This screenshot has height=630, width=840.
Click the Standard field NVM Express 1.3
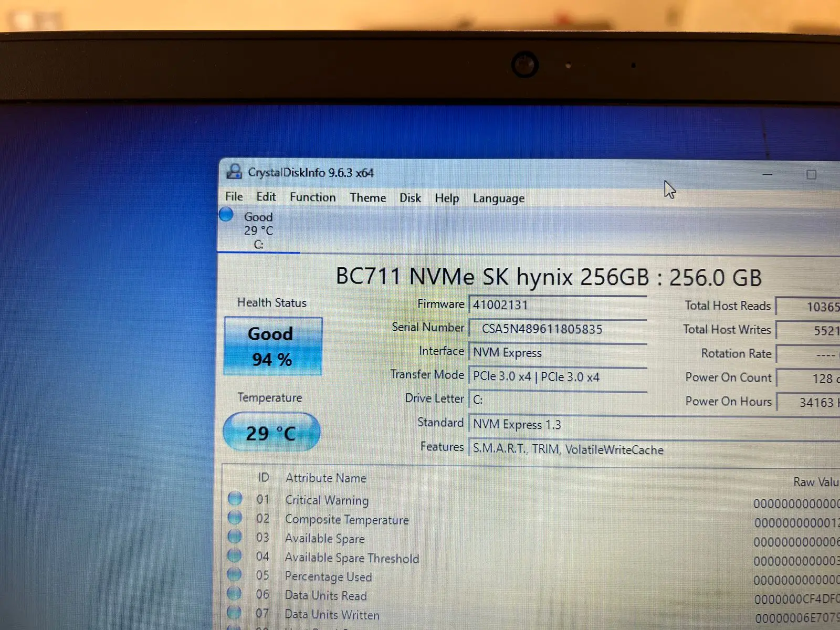(x=654, y=424)
